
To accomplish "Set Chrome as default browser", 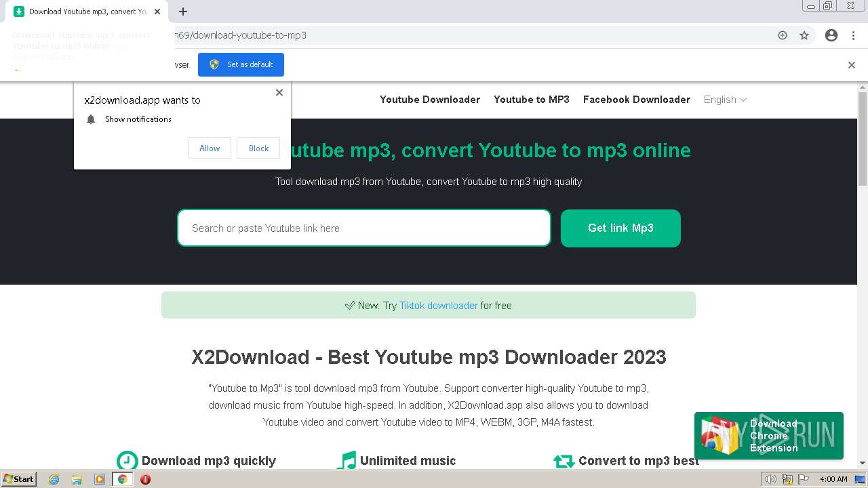I will [x=241, y=64].
